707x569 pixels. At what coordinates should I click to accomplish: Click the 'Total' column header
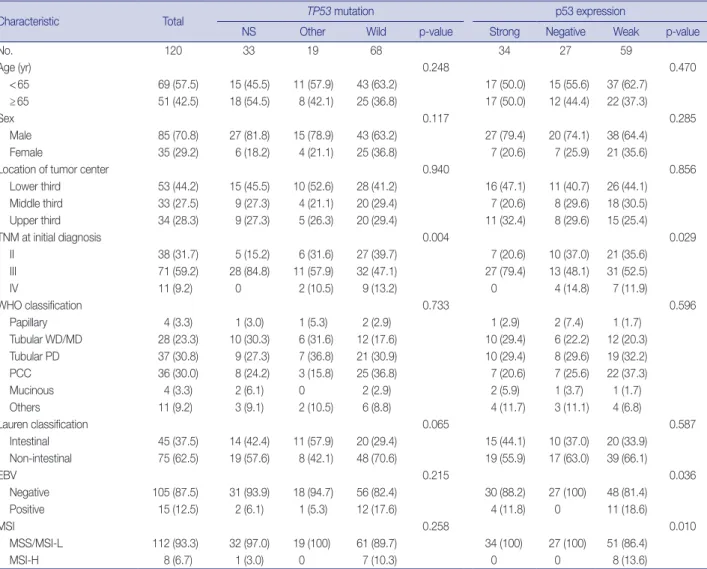[173, 22]
